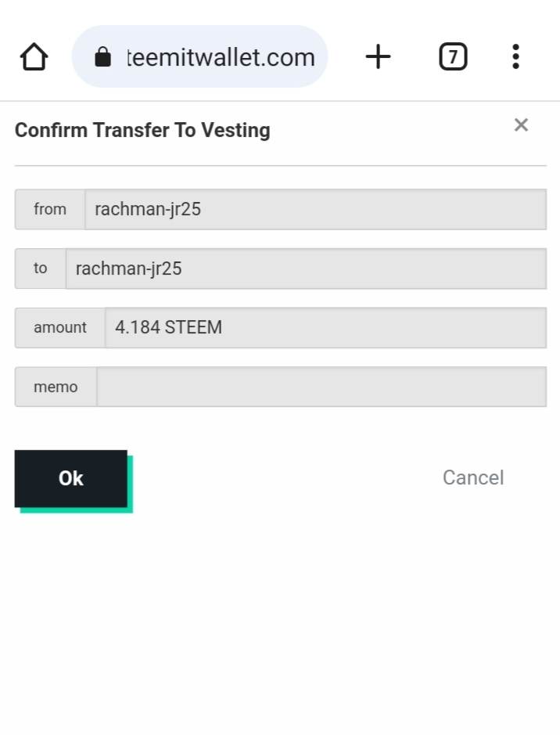
Task: Click the horizontal divider under the heading
Action: 280,166
